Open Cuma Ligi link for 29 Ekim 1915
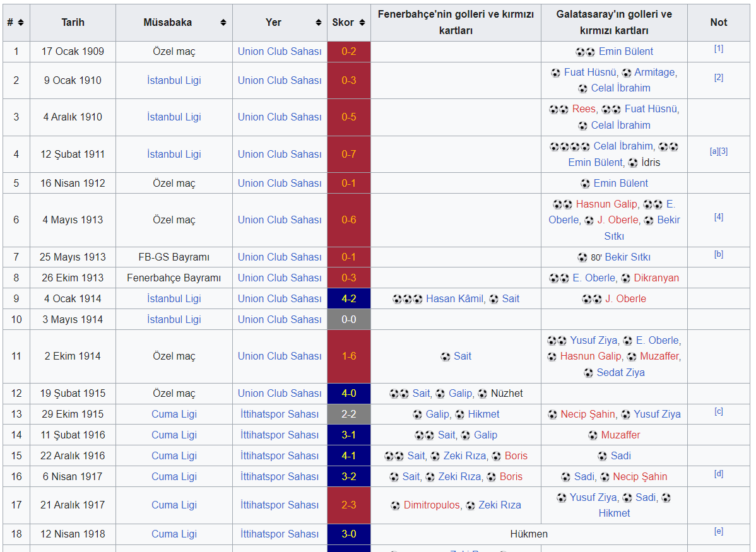 174,414
